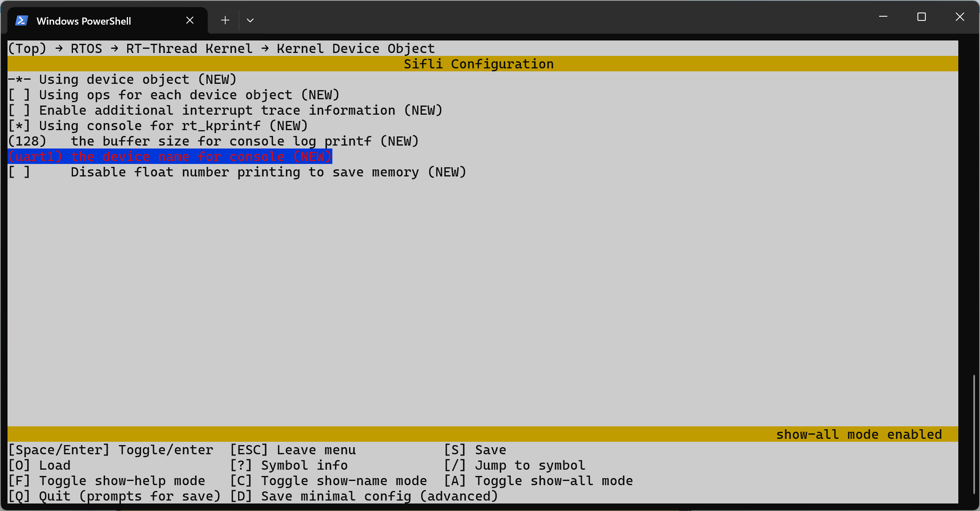Select the uart1 console device name entry

coord(170,157)
